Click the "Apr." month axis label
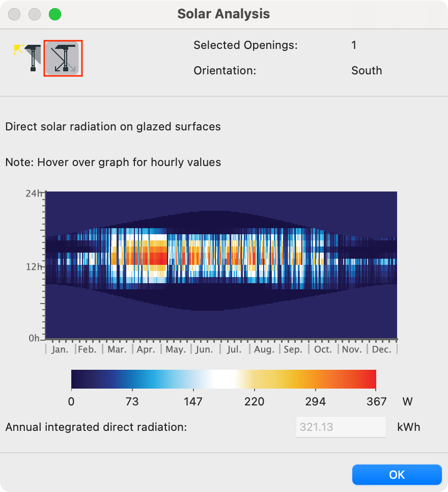Viewport: 448px width, 492px height. click(x=146, y=349)
